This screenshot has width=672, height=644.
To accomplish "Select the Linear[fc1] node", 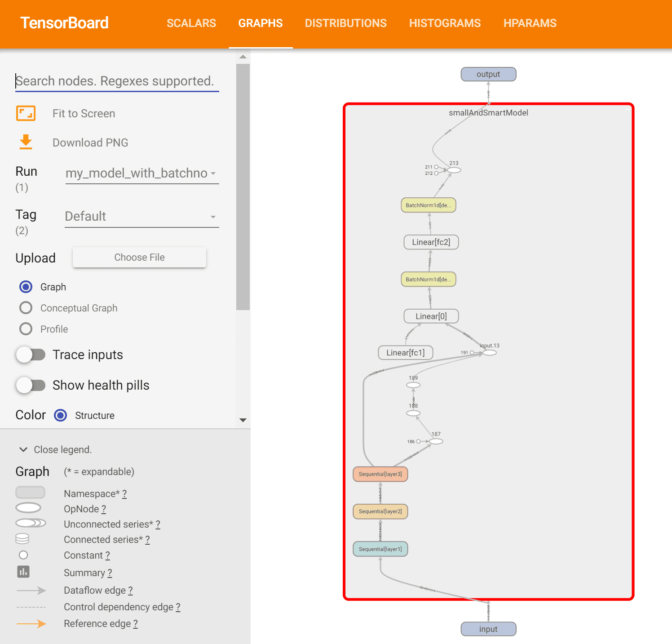I will pyautogui.click(x=406, y=353).
